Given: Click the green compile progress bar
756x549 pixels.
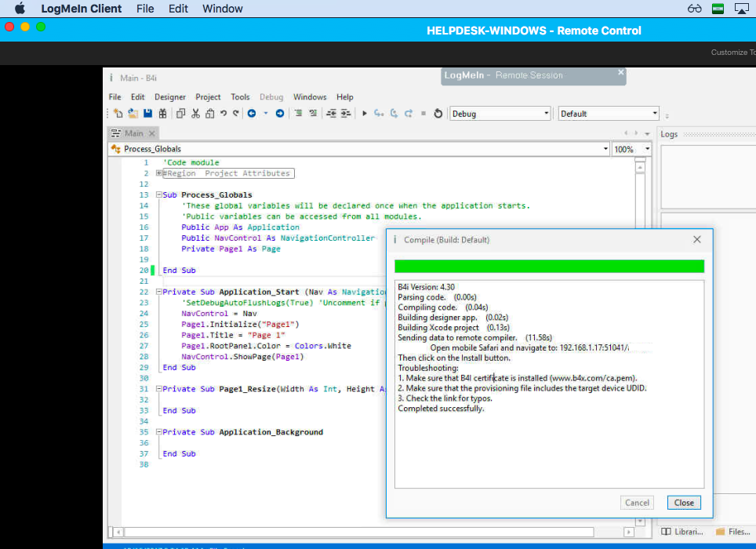Looking at the screenshot, I should [549, 266].
